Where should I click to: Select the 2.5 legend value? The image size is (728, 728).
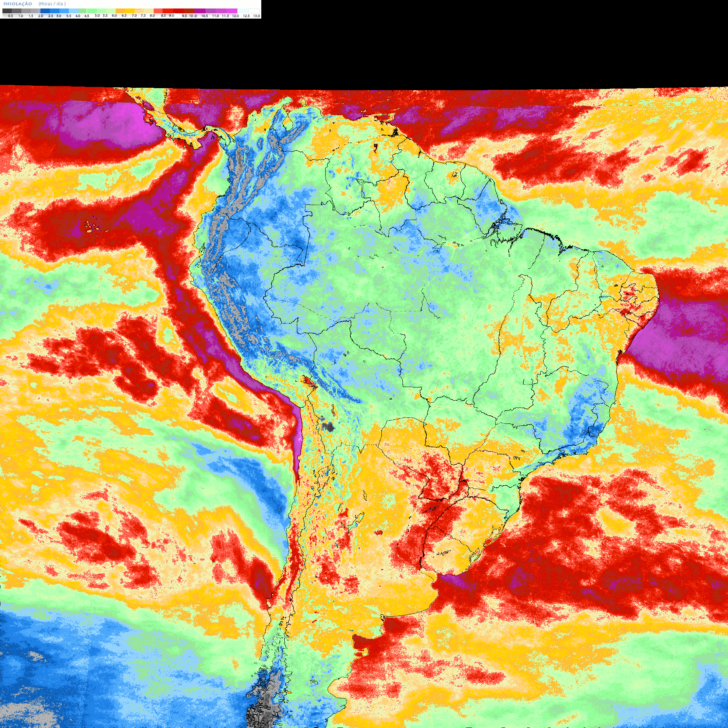point(51,16)
